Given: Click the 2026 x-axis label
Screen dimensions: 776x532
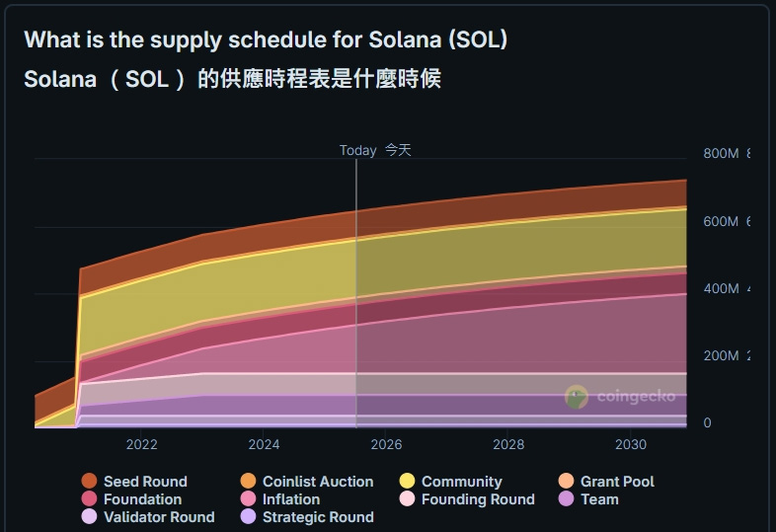Looking at the screenshot, I should coord(386,444).
